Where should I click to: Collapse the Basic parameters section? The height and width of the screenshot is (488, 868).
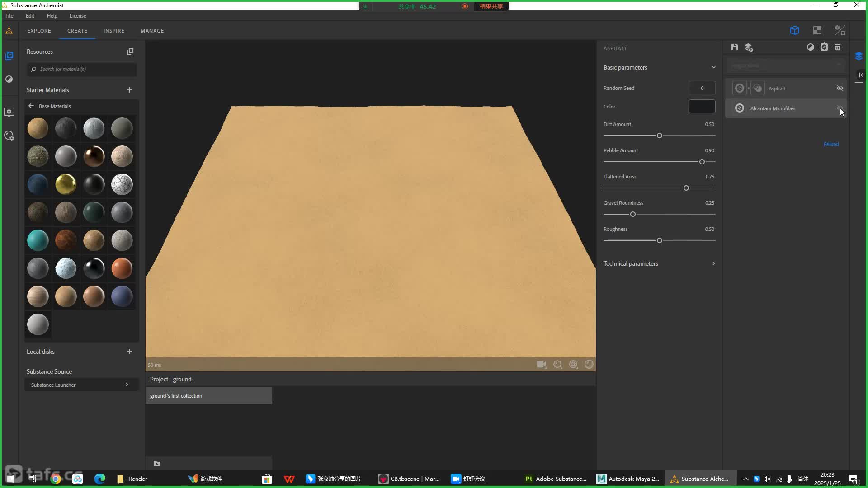[714, 67]
